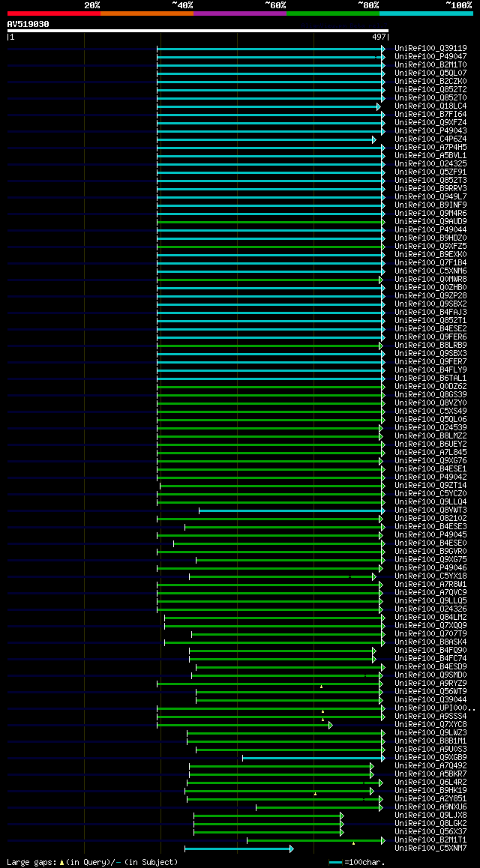The width and height of the screenshot is (480, 868).
Task: Open the UniRef100_C5XNM7 entry
Action: pyautogui.click(x=430, y=848)
